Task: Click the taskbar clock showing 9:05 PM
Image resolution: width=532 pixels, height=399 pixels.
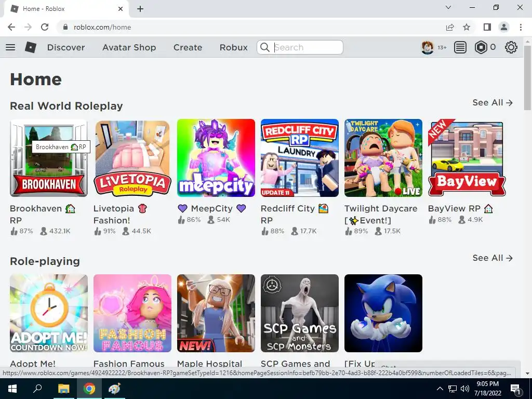Action: tap(487, 389)
